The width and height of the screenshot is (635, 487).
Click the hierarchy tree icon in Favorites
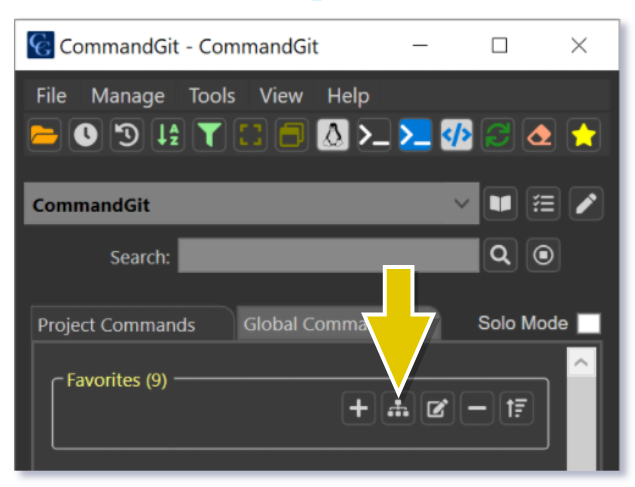pyautogui.click(x=399, y=409)
